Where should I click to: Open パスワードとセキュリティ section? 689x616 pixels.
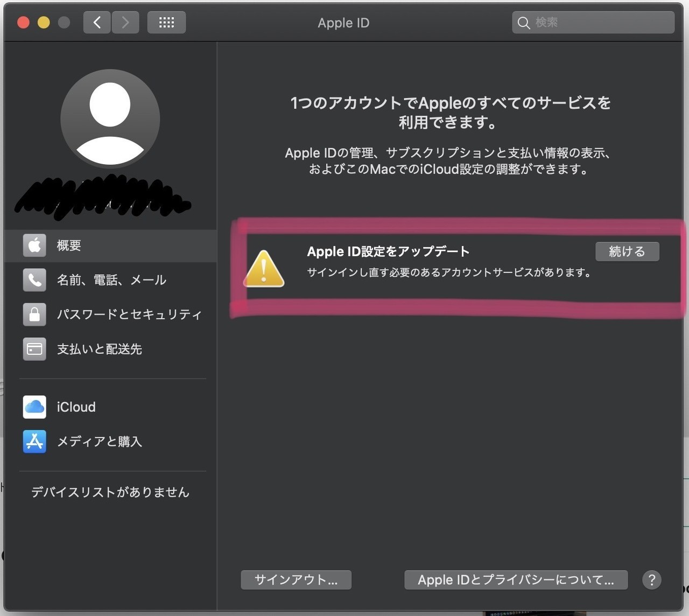coord(111,314)
